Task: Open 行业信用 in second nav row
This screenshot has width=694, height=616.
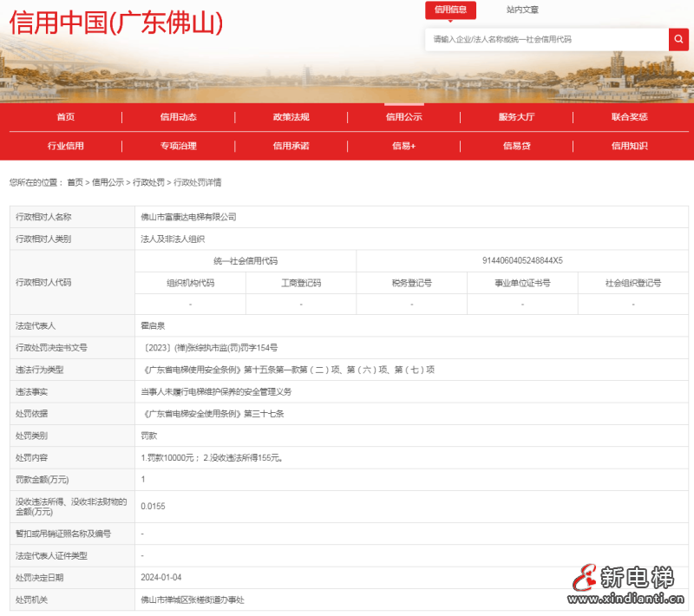Action: tap(66, 146)
